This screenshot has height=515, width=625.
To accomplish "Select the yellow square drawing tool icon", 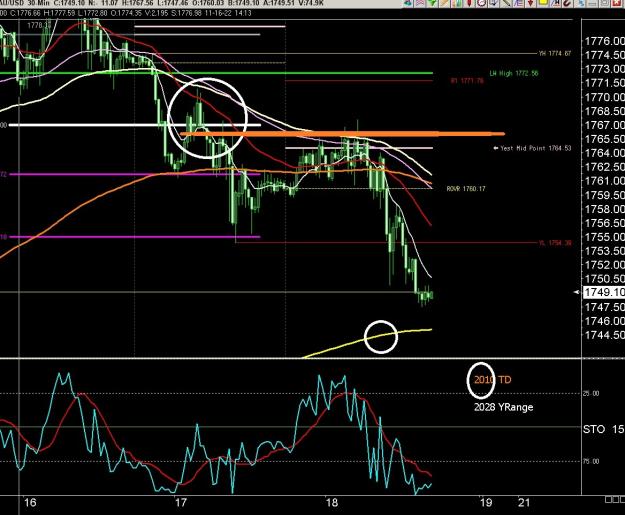I will tap(543, 2).
